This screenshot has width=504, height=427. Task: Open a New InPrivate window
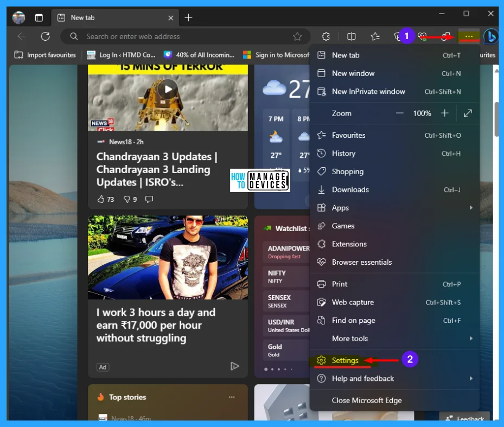click(x=394, y=92)
